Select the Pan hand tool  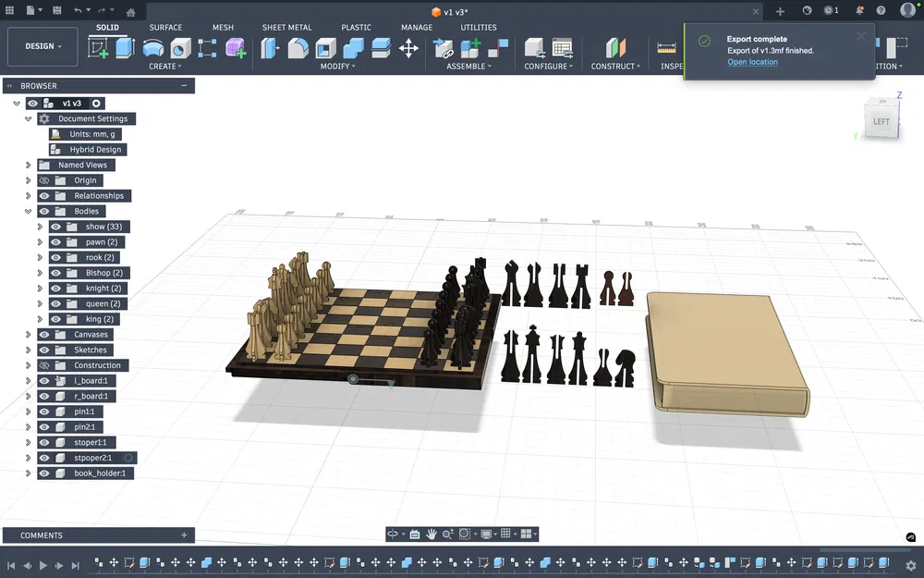click(432, 534)
